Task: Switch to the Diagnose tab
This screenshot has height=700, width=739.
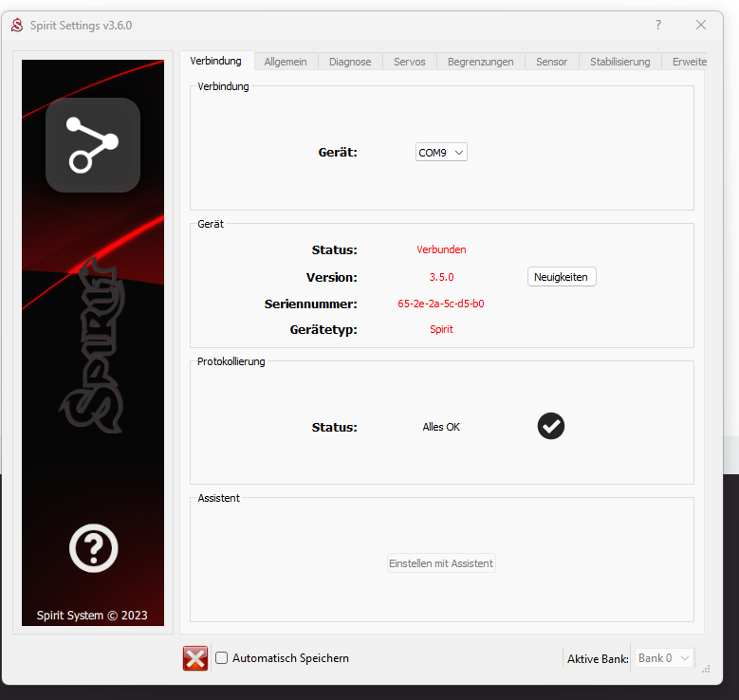Action: click(x=350, y=62)
